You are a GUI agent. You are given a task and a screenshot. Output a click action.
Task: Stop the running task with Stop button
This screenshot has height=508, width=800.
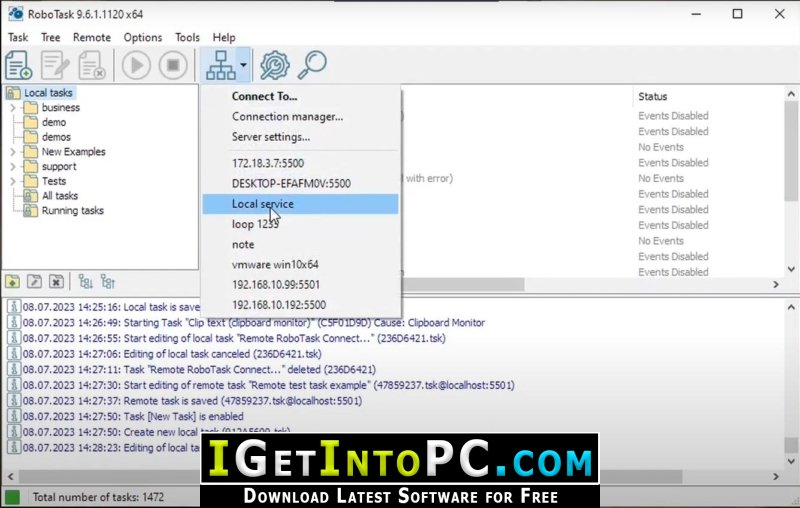173,65
